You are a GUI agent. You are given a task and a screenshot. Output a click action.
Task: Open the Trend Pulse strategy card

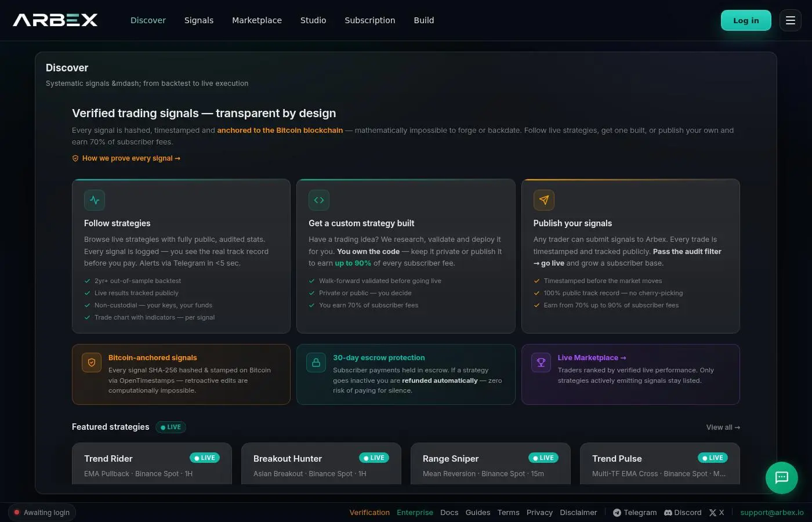click(x=660, y=463)
